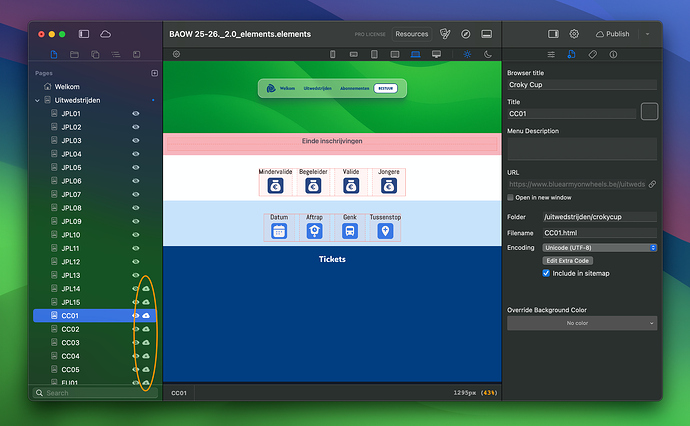Screen dimensions: 690x426
Task: Switch preview to dark mode moon
Action: point(488,54)
